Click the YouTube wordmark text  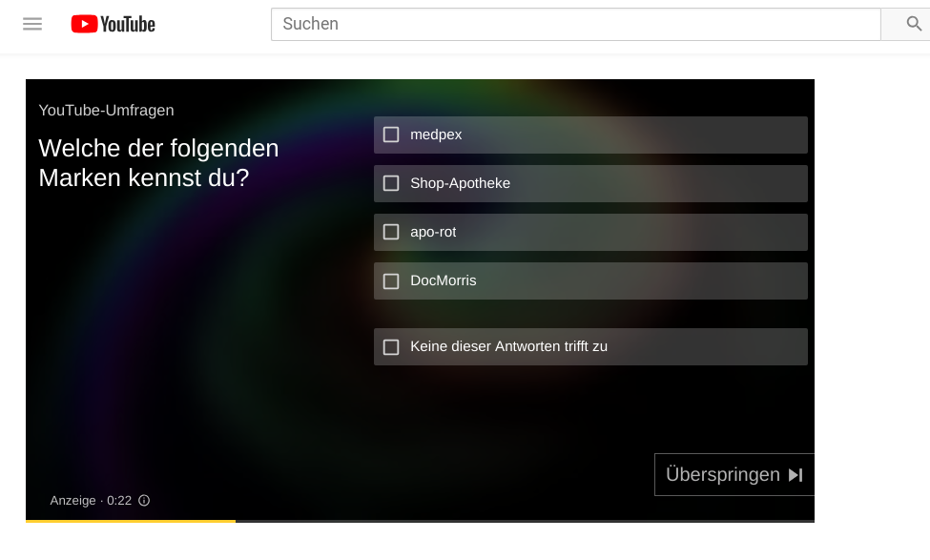tap(128, 24)
